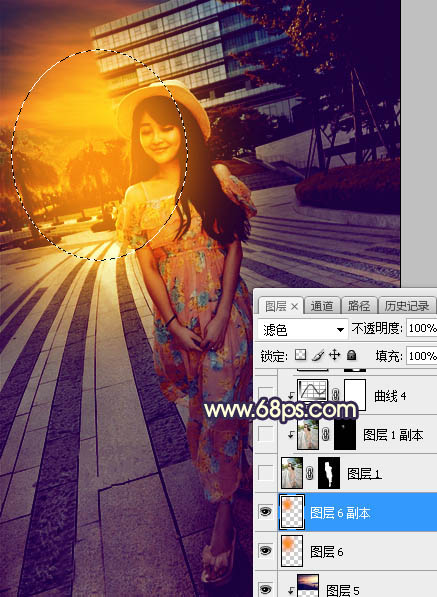Toggle lock transparent pixels icon
This screenshot has height=597, width=437.
click(301, 355)
